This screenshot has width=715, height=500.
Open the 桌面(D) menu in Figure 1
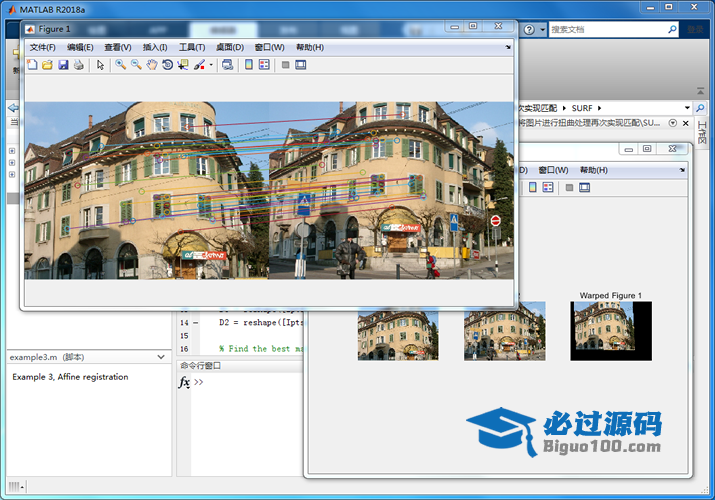pyautogui.click(x=230, y=47)
